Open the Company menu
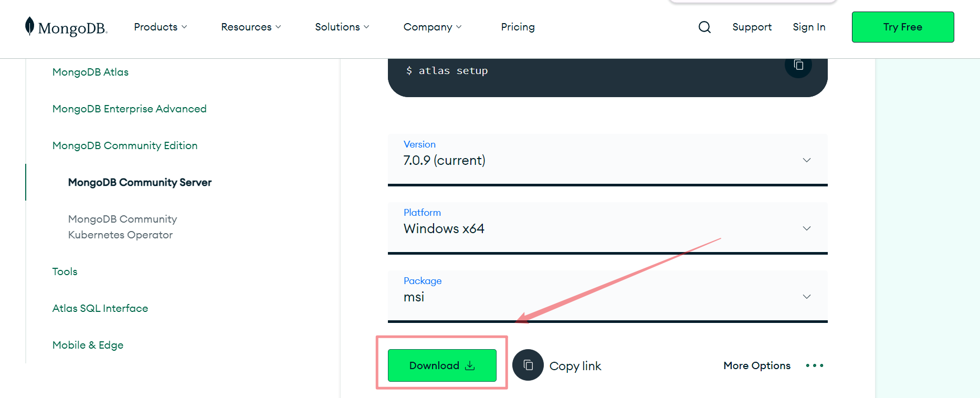The height and width of the screenshot is (398, 980). pyautogui.click(x=433, y=27)
